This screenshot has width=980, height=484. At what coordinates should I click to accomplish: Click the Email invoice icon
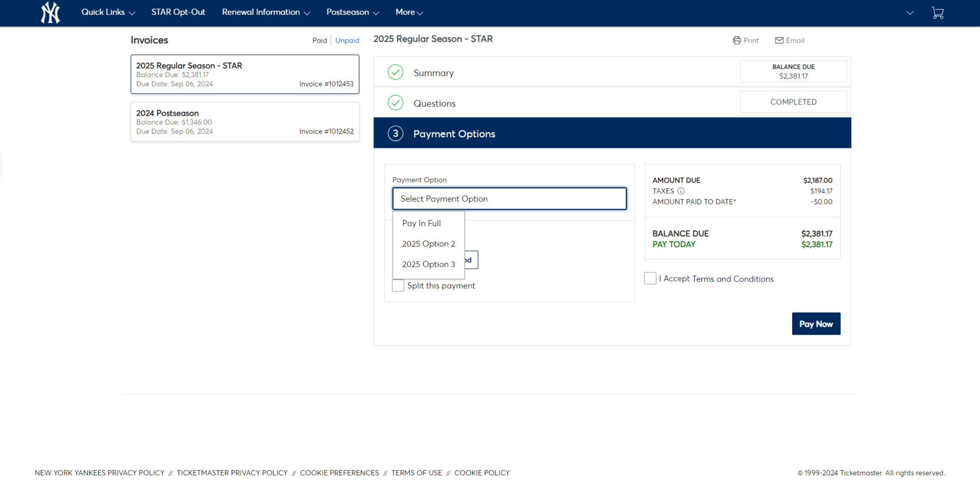pos(779,40)
